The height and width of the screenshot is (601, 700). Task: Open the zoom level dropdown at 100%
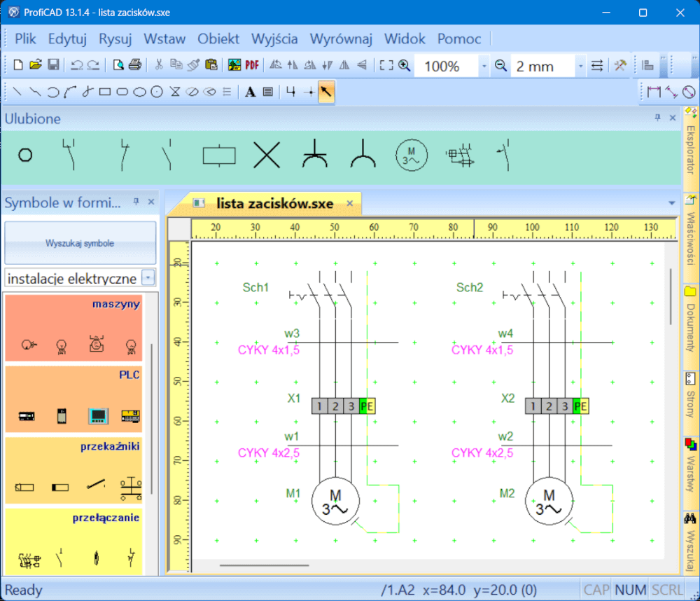tap(484, 66)
